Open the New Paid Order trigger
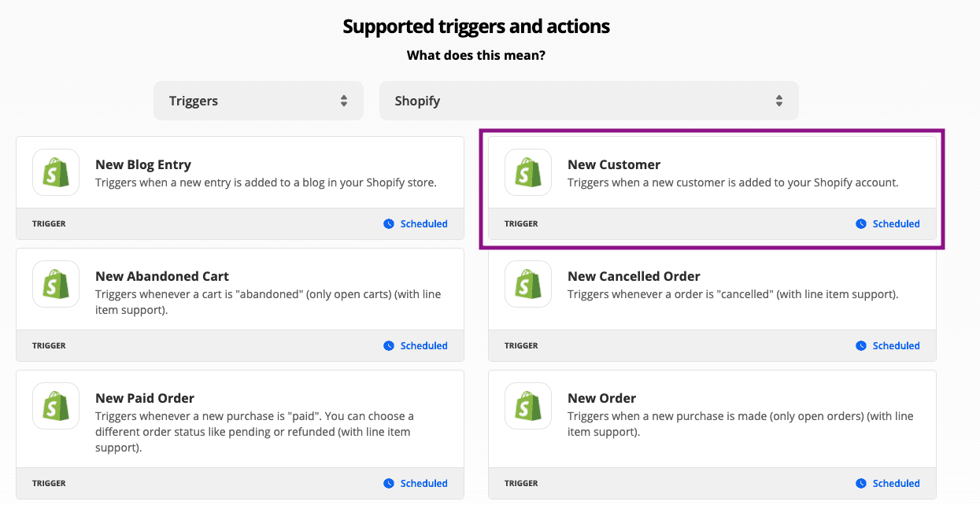The image size is (980, 505). [145, 398]
